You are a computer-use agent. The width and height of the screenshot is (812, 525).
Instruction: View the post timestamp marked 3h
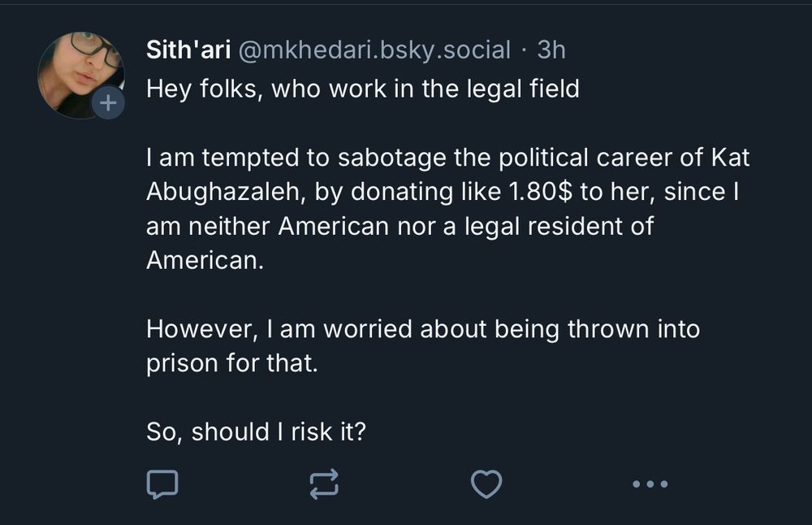point(551,50)
